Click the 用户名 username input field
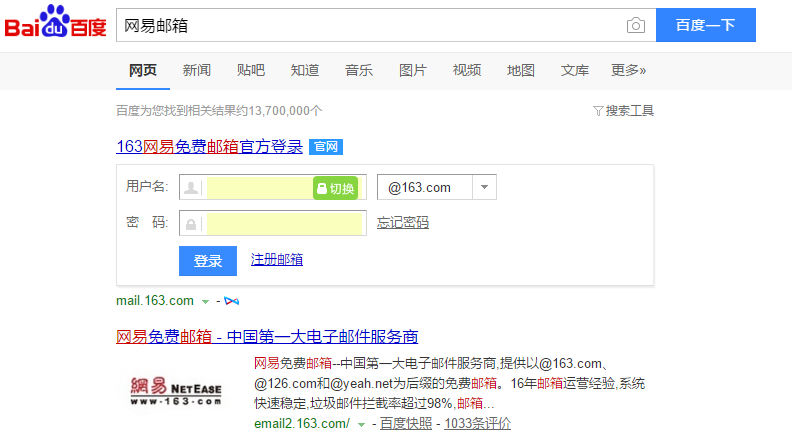Viewport: 792px width, 442px height. (x=273, y=187)
